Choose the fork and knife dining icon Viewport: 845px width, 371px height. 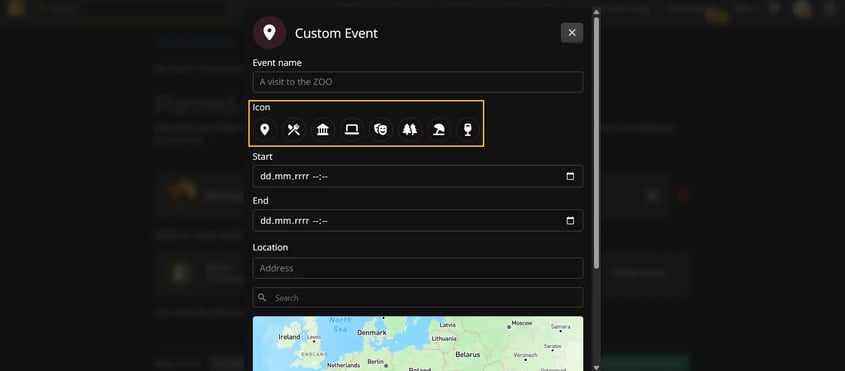tap(294, 130)
